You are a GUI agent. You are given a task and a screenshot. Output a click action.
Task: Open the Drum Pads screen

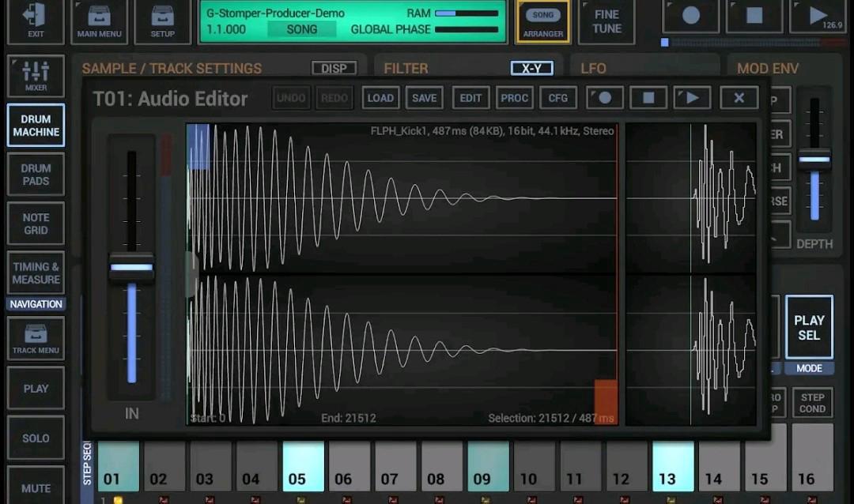tap(35, 174)
